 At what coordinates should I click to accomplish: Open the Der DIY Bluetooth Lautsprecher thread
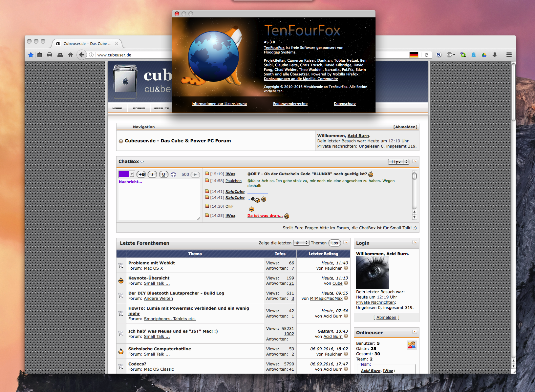click(176, 293)
